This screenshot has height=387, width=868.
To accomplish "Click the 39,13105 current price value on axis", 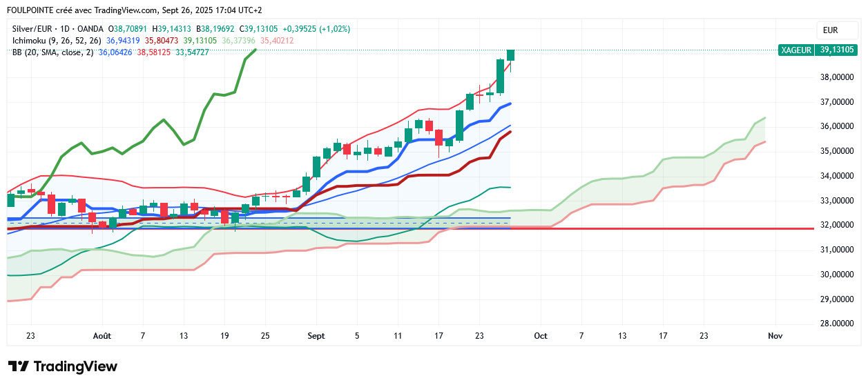I will pos(837,50).
